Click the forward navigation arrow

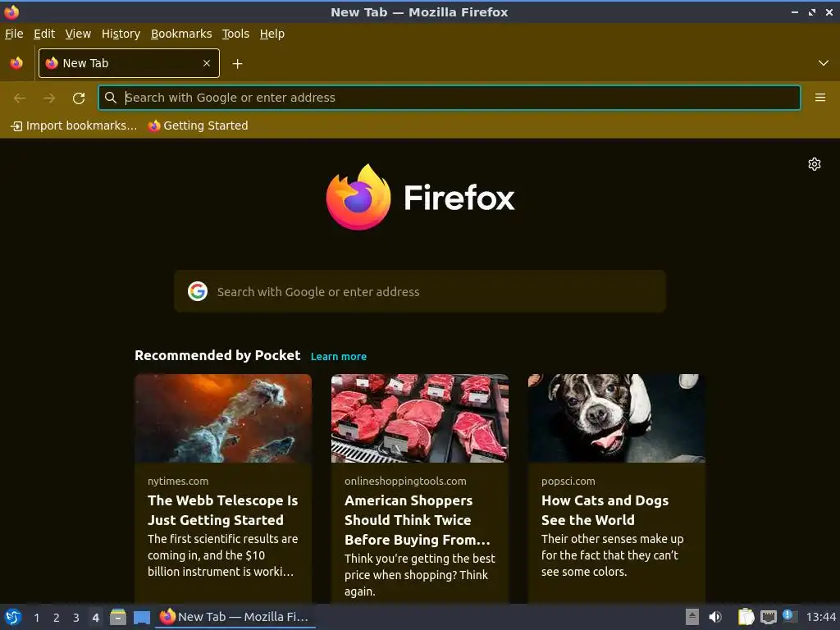click(x=49, y=98)
